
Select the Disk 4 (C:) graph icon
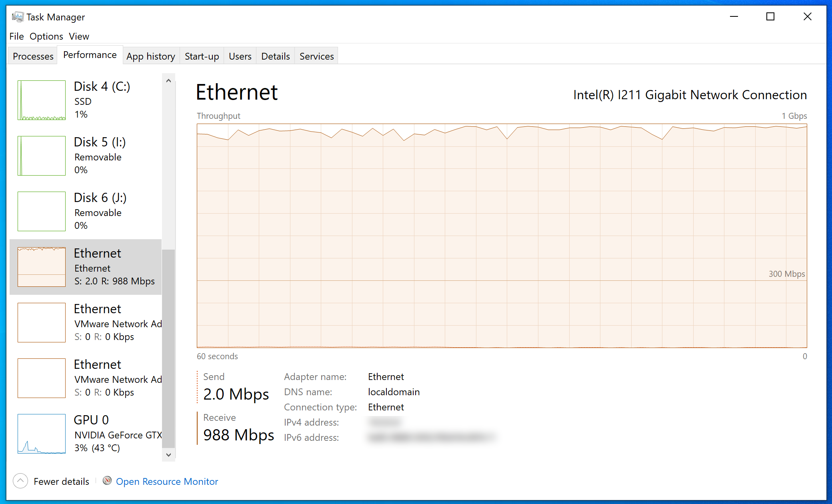[41, 100]
